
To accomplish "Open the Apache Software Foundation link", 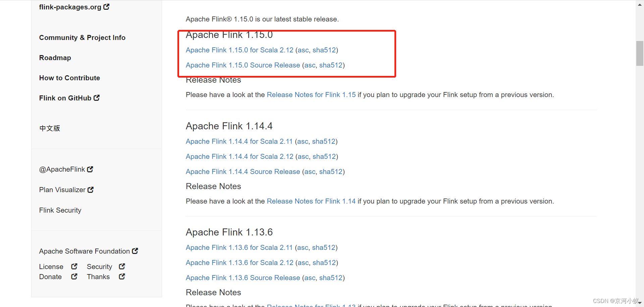I will coord(85,251).
